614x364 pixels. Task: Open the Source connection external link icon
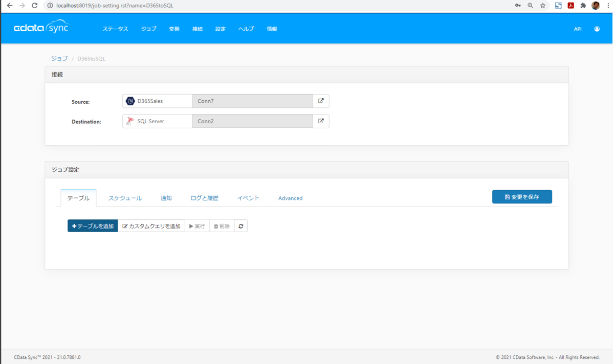[x=321, y=101]
